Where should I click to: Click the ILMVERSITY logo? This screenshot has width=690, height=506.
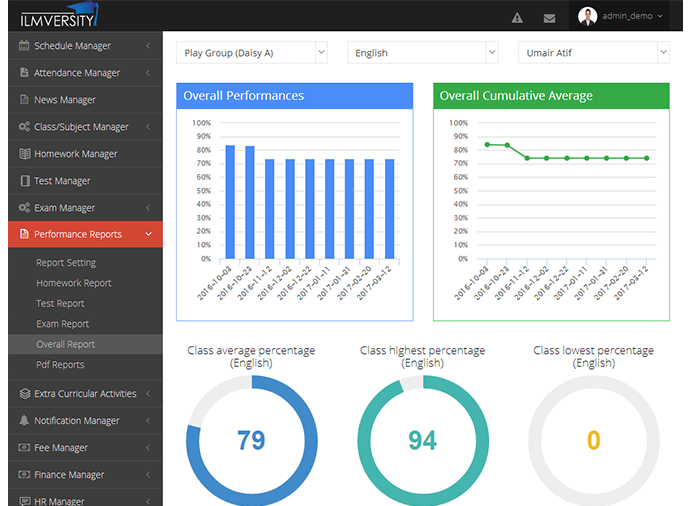59,15
